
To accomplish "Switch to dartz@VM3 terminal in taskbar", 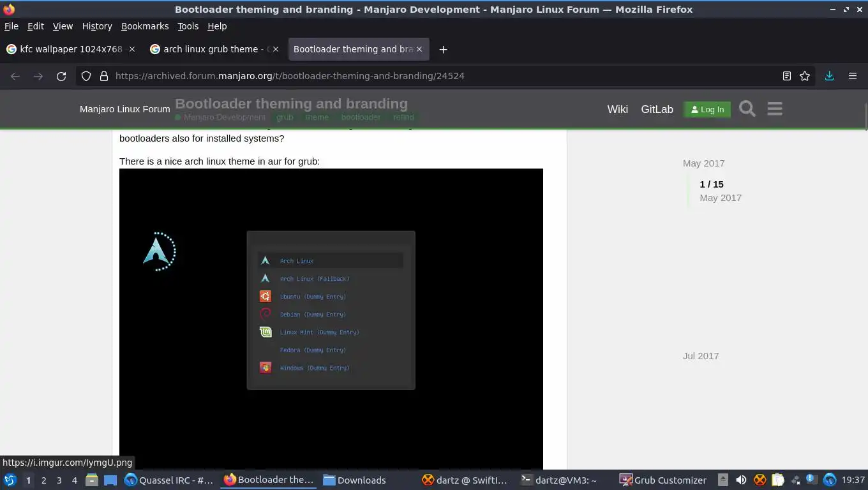I will coord(559,480).
